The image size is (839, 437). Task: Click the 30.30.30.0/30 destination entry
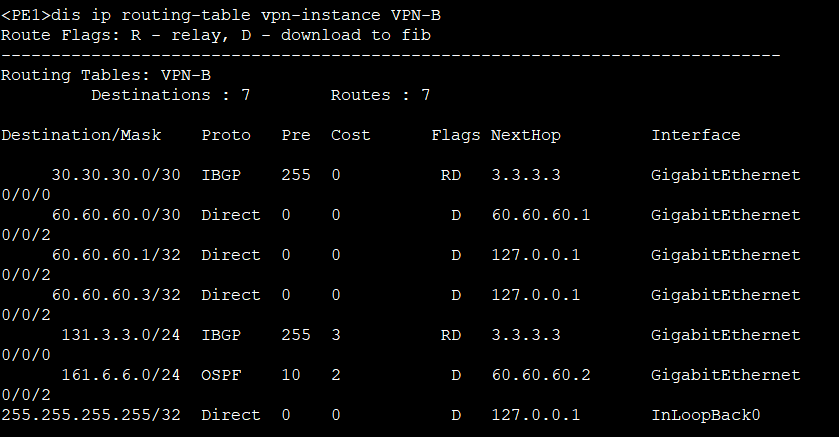pyautogui.click(x=116, y=175)
